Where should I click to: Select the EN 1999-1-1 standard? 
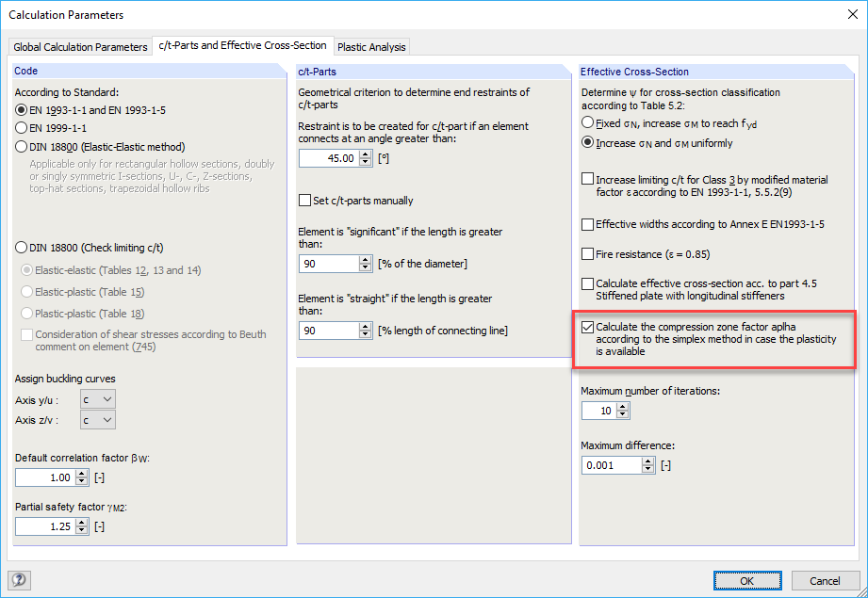tap(20, 128)
